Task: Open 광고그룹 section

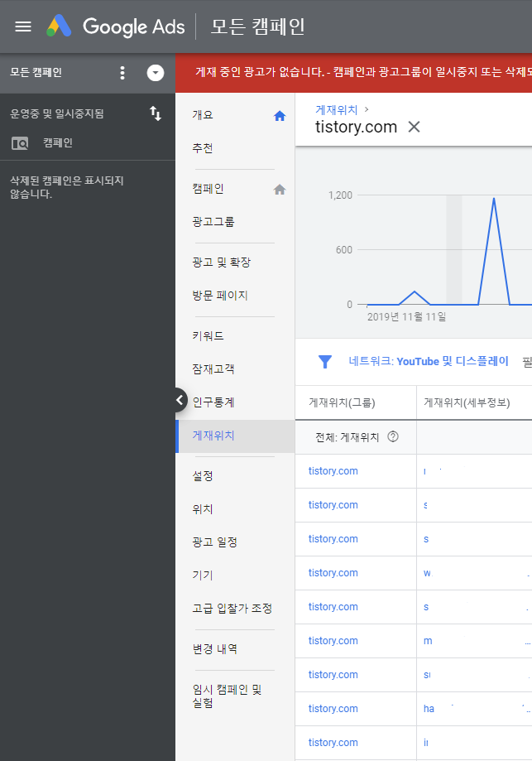Action: (x=213, y=222)
